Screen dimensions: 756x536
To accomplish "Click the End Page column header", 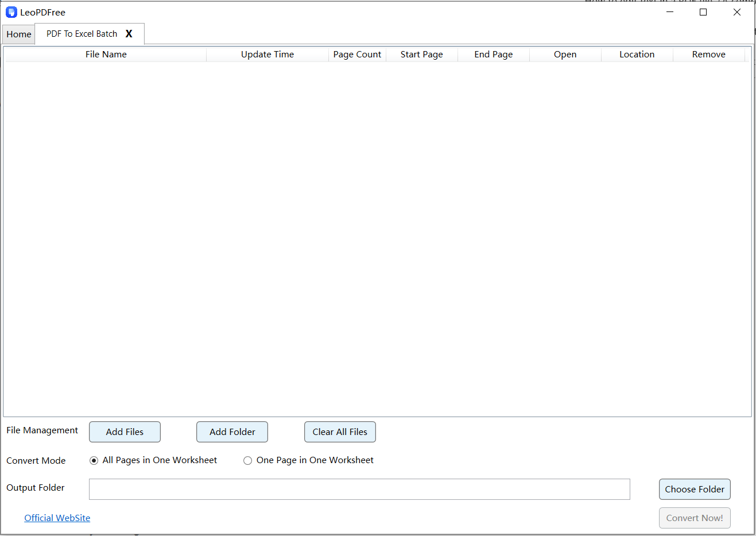I will click(493, 54).
